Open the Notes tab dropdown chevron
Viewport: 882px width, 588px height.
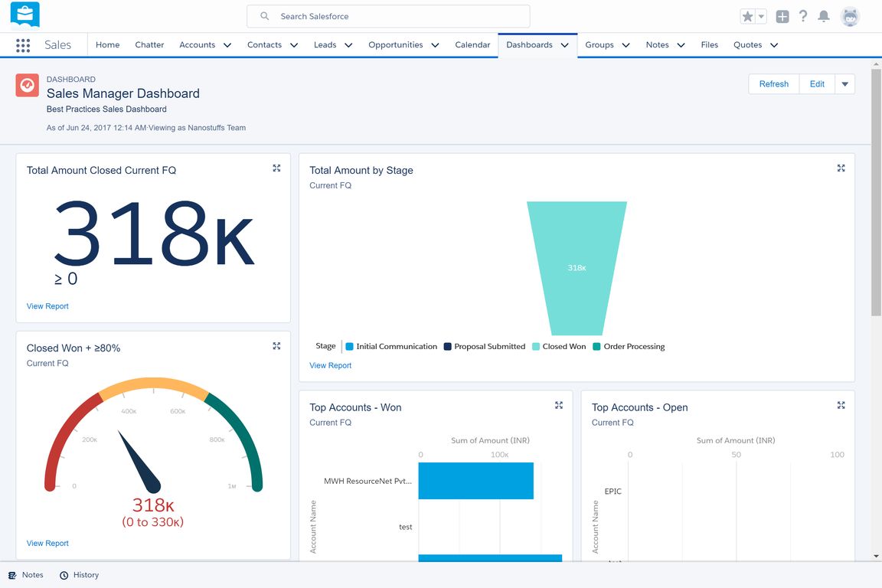click(681, 45)
